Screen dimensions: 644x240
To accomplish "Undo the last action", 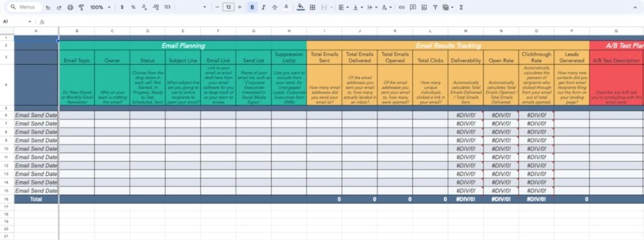I will pos(48,8).
